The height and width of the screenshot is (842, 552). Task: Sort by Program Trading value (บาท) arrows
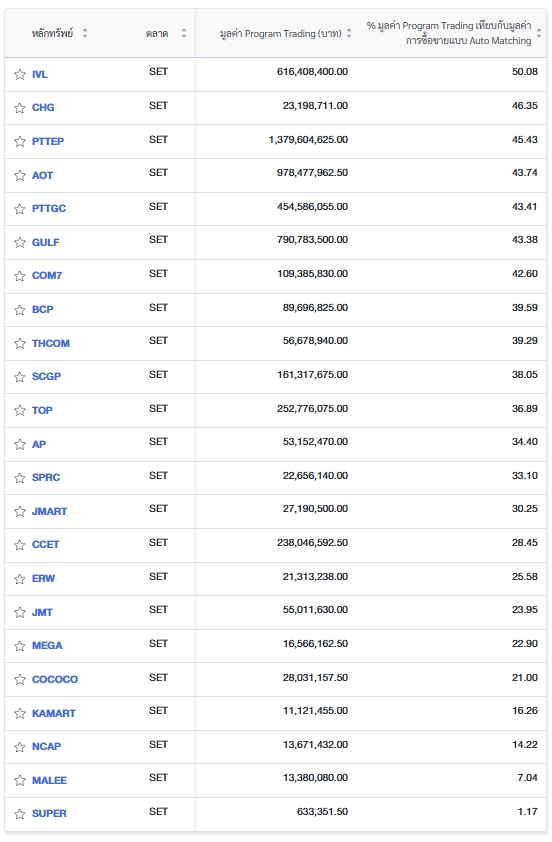tap(349, 33)
